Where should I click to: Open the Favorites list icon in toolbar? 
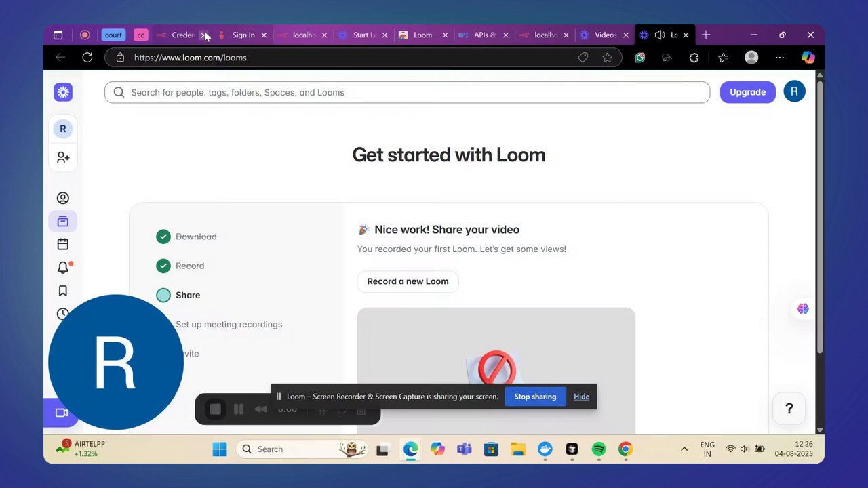pyautogui.click(x=724, y=58)
